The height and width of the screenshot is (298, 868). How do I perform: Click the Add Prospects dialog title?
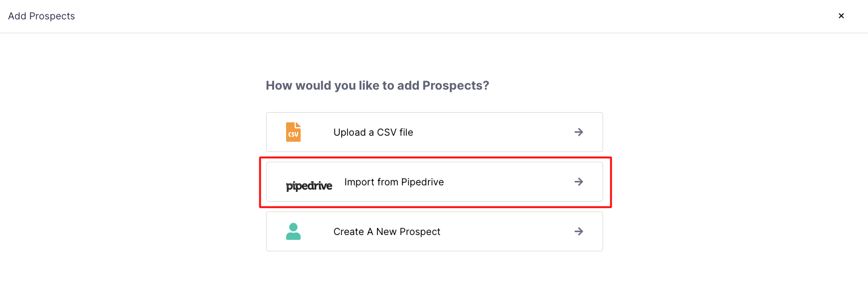pos(41,16)
